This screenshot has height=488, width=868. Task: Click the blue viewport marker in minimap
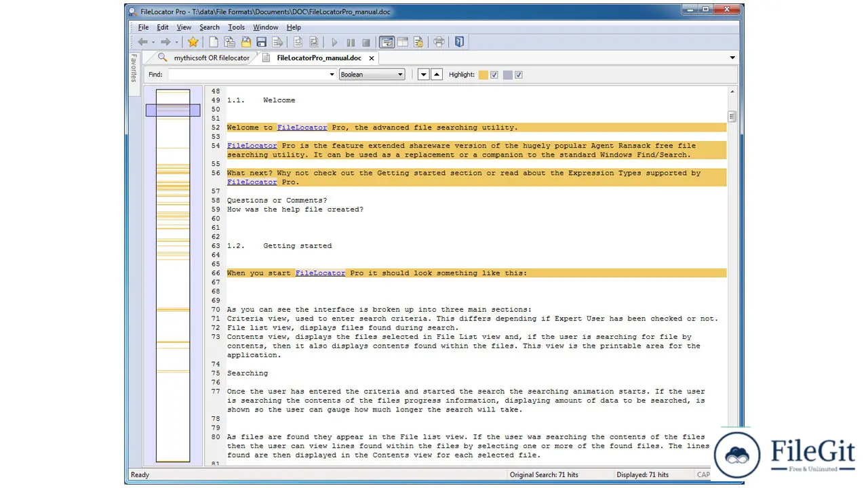tap(173, 110)
